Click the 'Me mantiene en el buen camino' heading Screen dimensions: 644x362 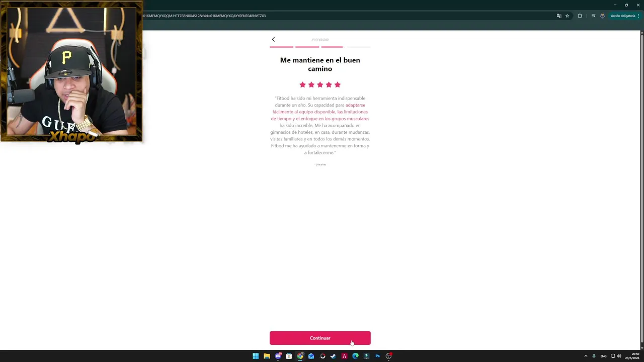(x=320, y=64)
